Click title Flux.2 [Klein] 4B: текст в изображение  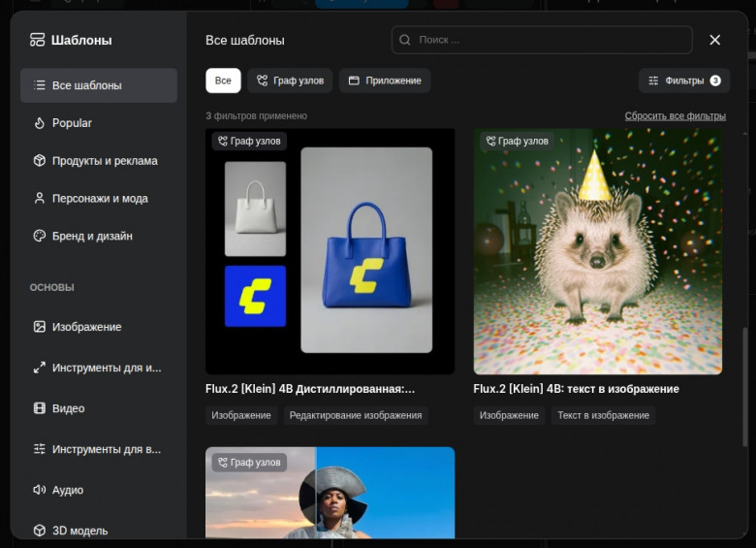click(576, 389)
